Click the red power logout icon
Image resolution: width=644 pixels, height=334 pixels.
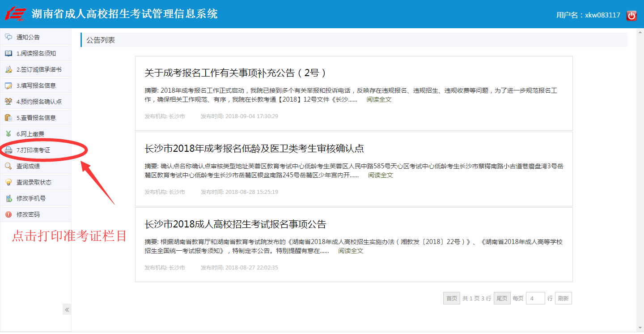pos(631,15)
